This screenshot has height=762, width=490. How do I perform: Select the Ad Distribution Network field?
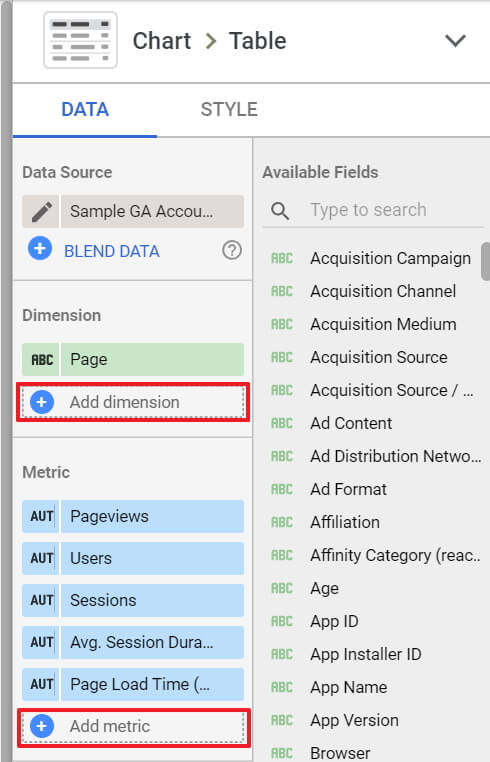396,456
